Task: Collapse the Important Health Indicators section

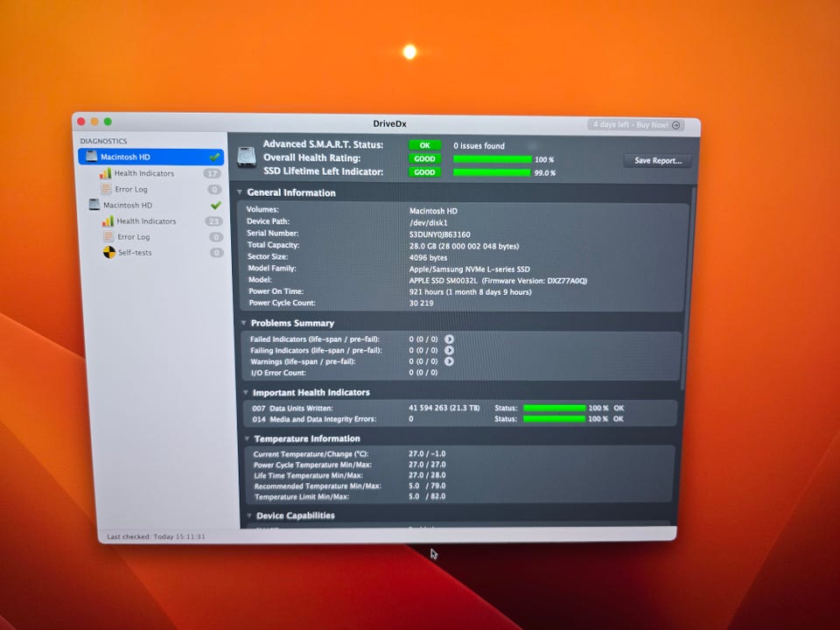Action: 246,393
